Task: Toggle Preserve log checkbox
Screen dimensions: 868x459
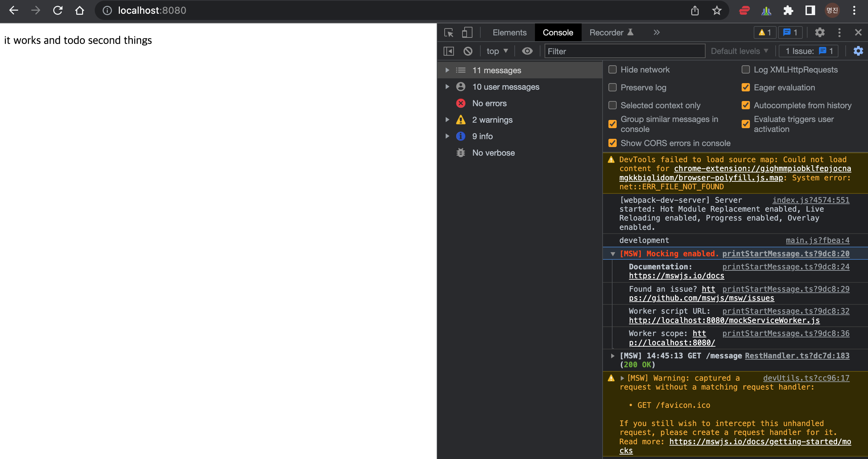Action: 612,87
